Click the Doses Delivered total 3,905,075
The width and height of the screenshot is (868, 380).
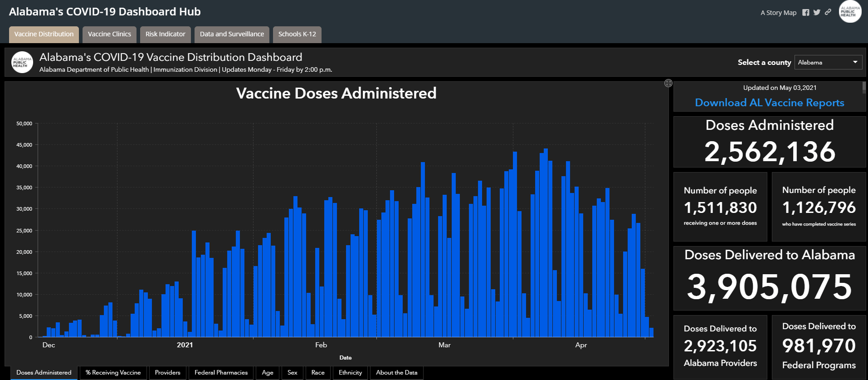770,287
